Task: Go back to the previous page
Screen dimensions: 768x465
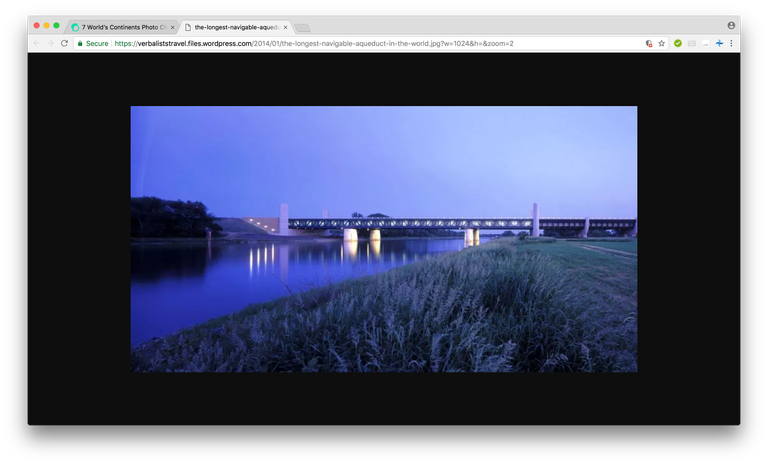Action: pyautogui.click(x=37, y=43)
